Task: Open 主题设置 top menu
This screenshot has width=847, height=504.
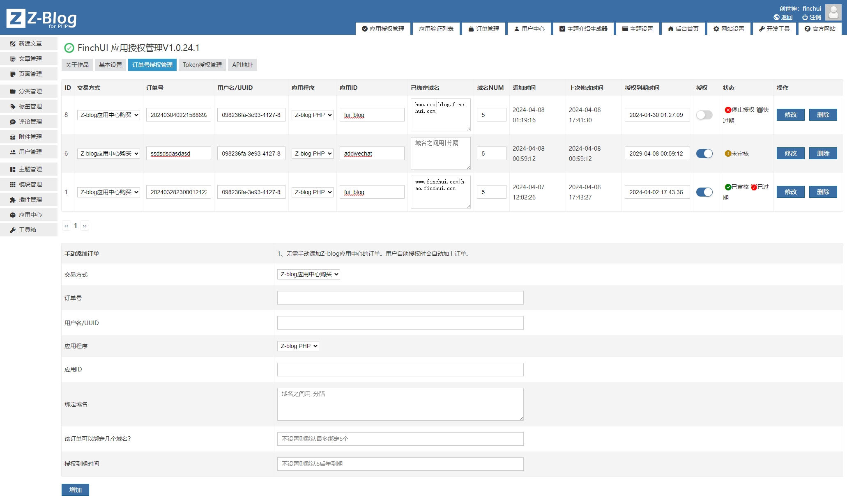Action: coord(638,29)
